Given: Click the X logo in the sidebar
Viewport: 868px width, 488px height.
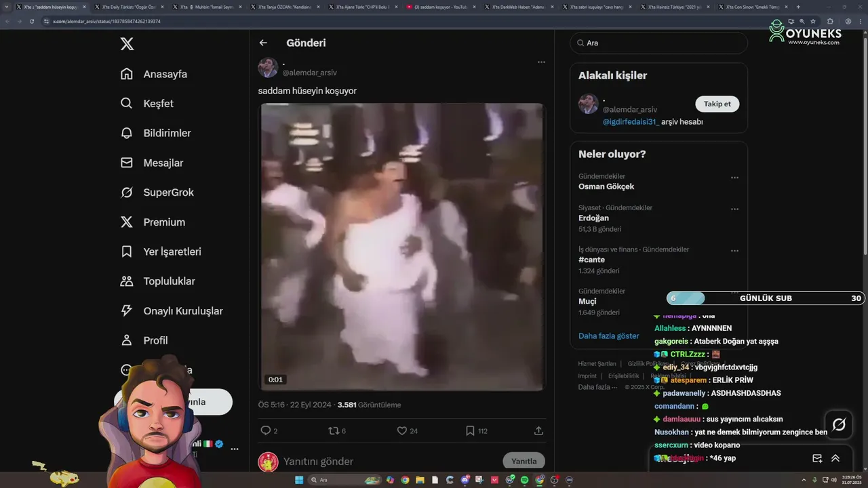Looking at the screenshot, I should (x=127, y=44).
